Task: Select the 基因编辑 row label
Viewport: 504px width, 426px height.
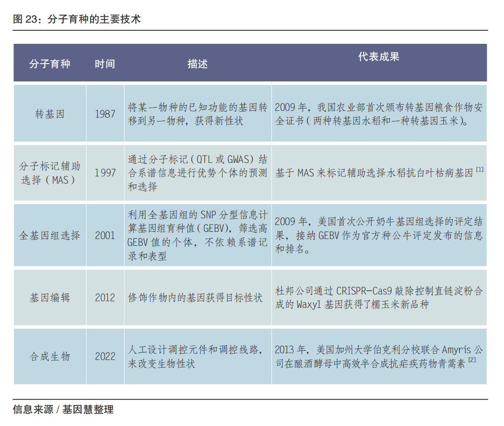Action: [50, 298]
